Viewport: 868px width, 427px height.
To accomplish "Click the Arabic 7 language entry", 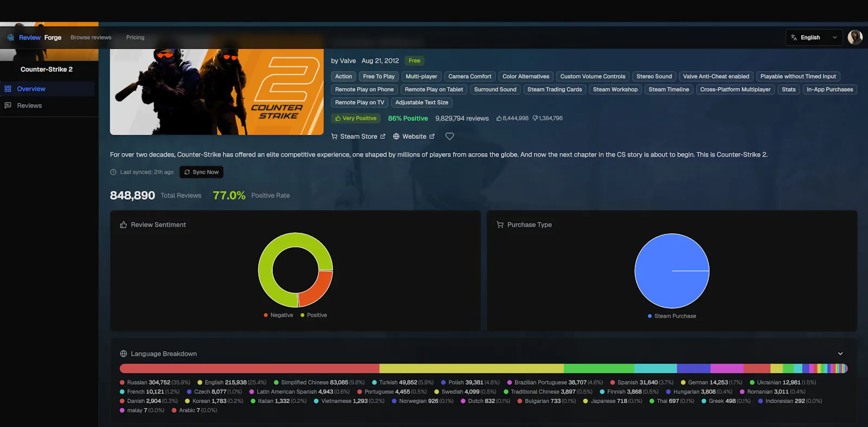I will coord(194,410).
